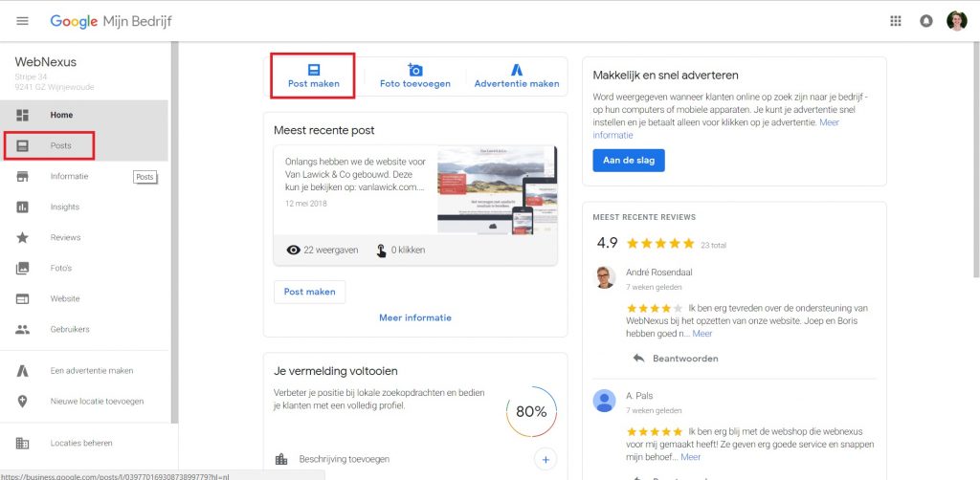Click the Google Mijn Bedrijf logo

coord(111,21)
